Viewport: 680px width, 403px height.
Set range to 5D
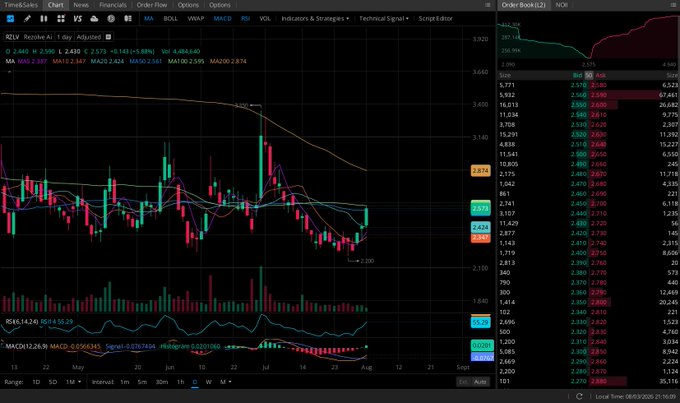tap(52, 382)
